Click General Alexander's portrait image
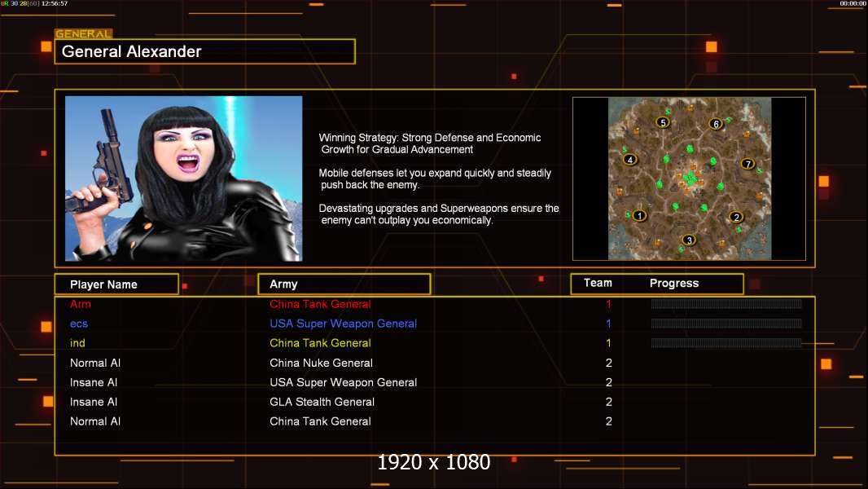The height and width of the screenshot is (489, 868). click(184, 178)
